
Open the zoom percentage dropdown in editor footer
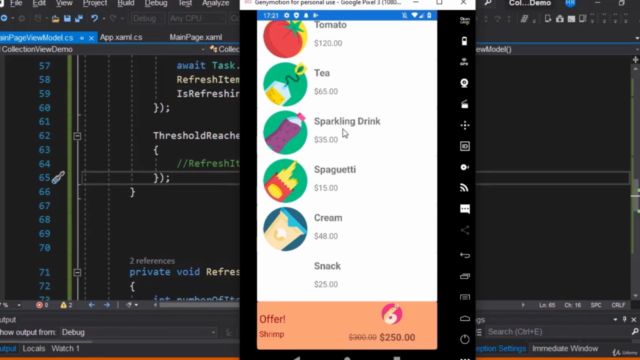19,305
